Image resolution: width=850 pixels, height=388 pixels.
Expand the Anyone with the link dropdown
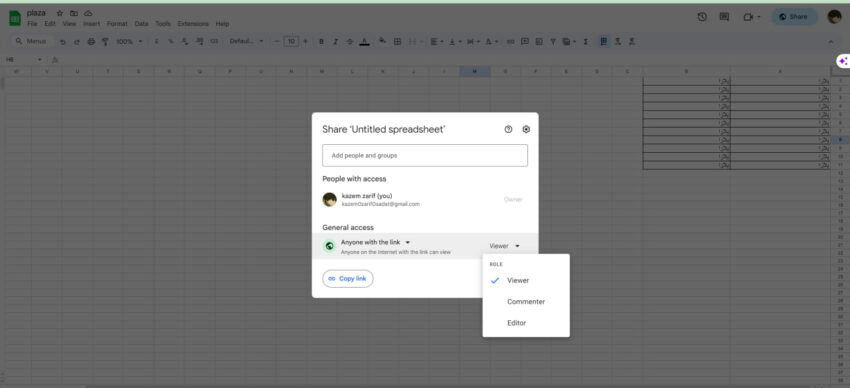tap(376, 242)
